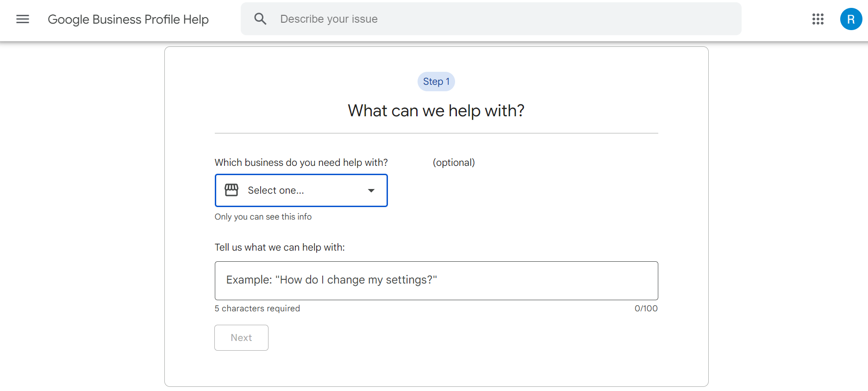The height and width of the screenshot is (391, 868).
Task: Click the '0/100' character counter
Action: (646, 309)
